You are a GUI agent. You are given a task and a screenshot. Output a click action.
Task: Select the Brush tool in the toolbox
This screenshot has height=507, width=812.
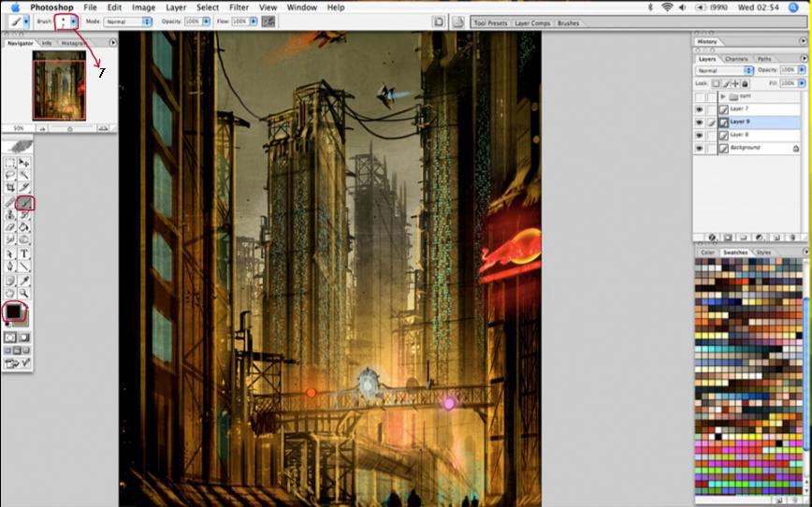(x=24, y=202)
